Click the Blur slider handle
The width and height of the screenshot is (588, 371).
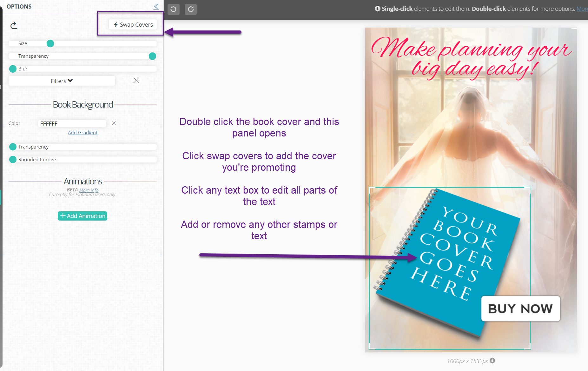coord(13,69)
